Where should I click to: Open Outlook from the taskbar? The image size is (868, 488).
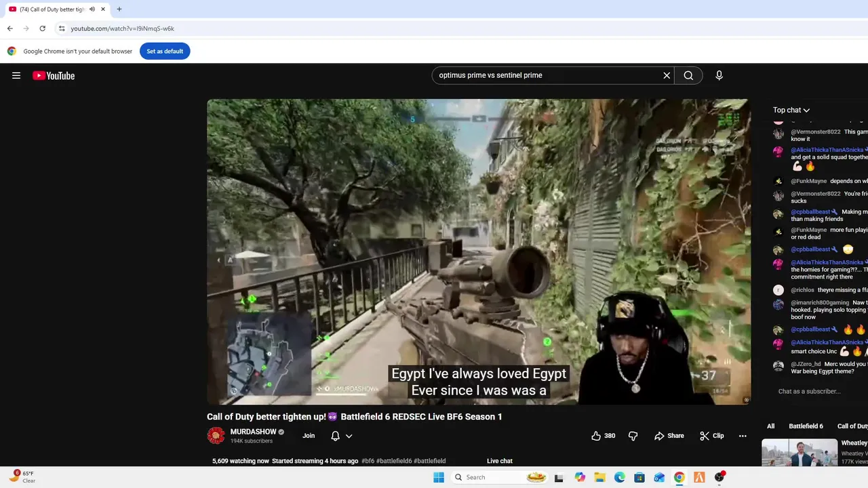(x=659, y=477)
